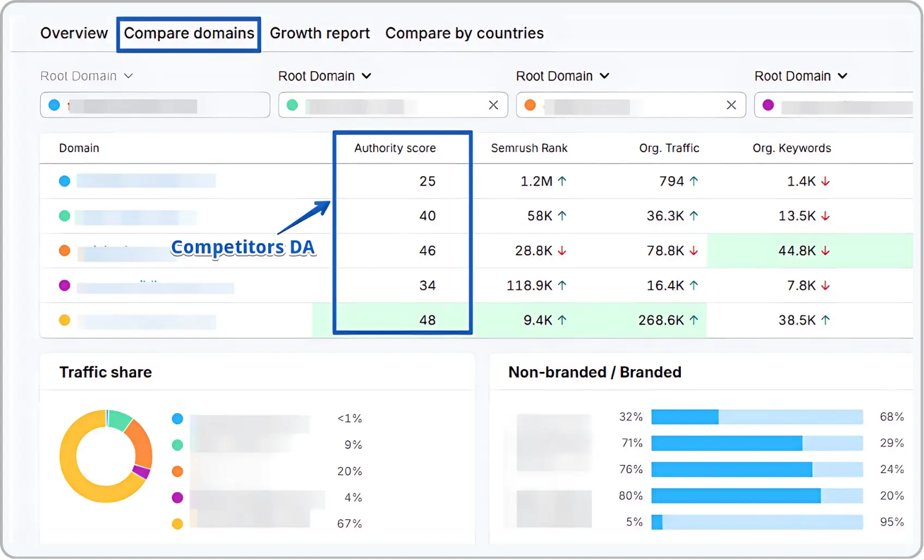The image size is (924, 560).
Task: Click the authority score value 25
Action: (428, 181)
